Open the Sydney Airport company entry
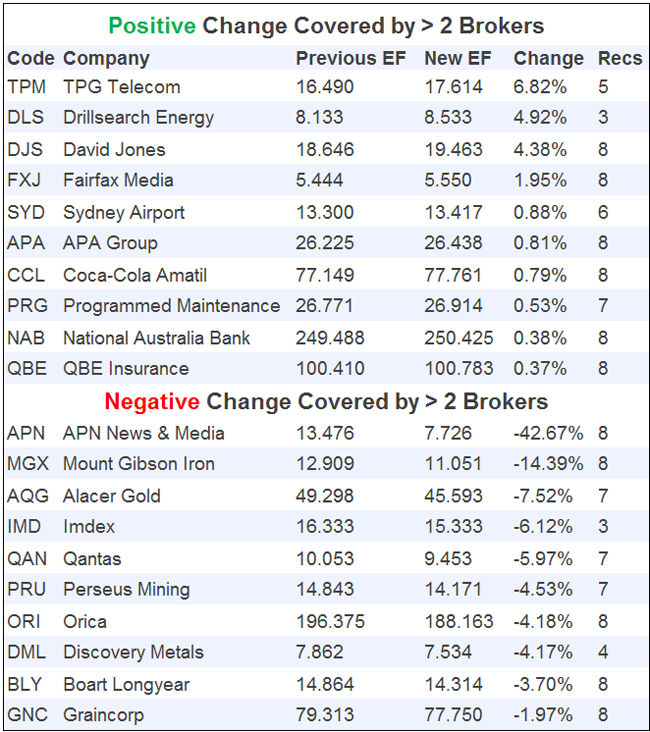650x732 pixels. click(x=124, y=212)
